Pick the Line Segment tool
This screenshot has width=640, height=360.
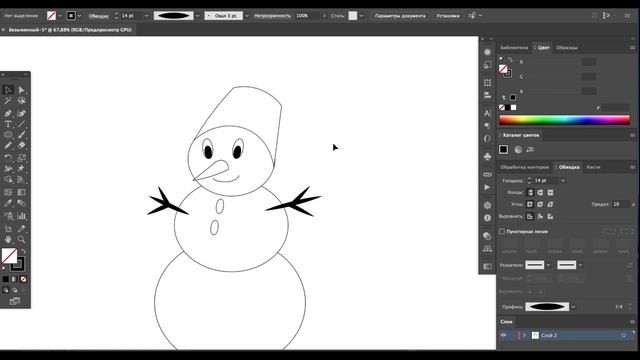[x=22, y=124]
